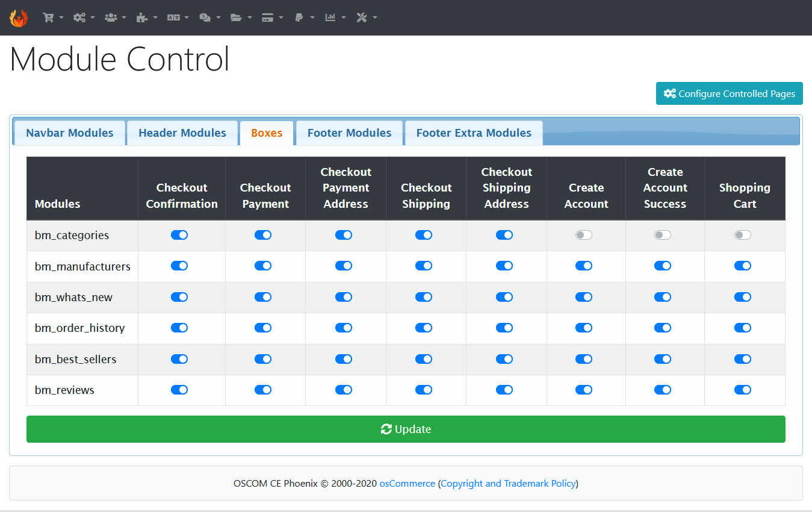This screenshot has width=812, height=512.
Task: Disable bm_manufacturers on Checkout Confirmation
Action: click(179, 266)
